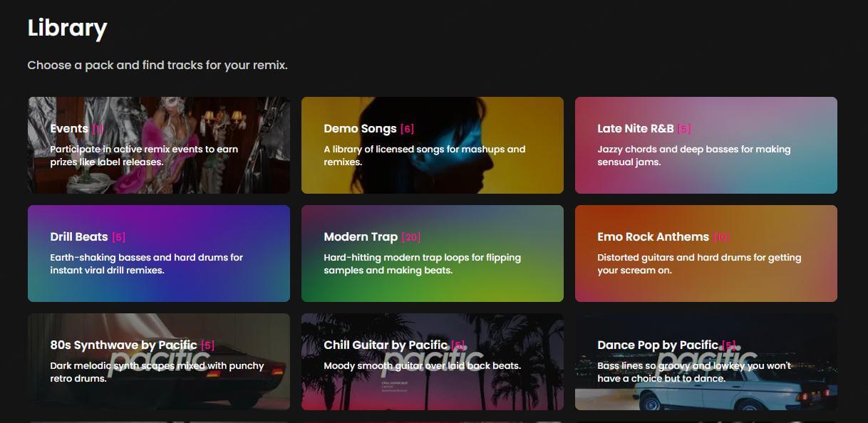Click the [20] count beside Modern Trap
This screenshot has width=868, height=423.
pyautogui.click(x=411, y=237)
